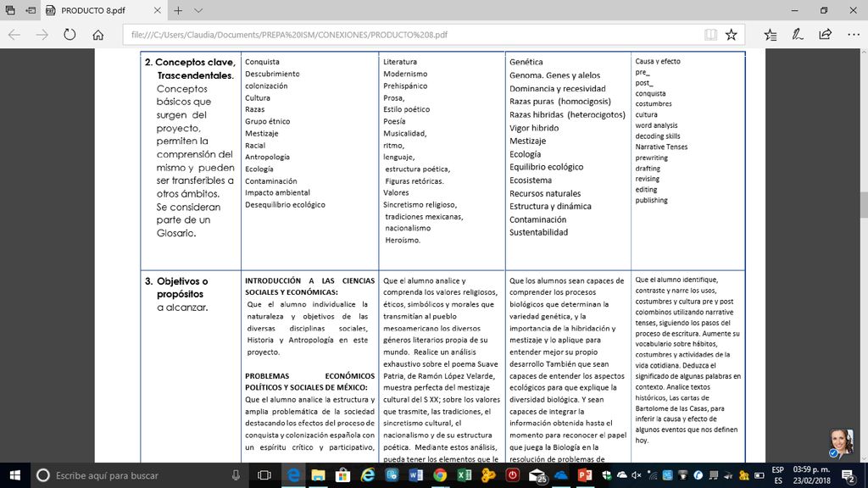Go forward with the arrow button

(x=42, y=34)
